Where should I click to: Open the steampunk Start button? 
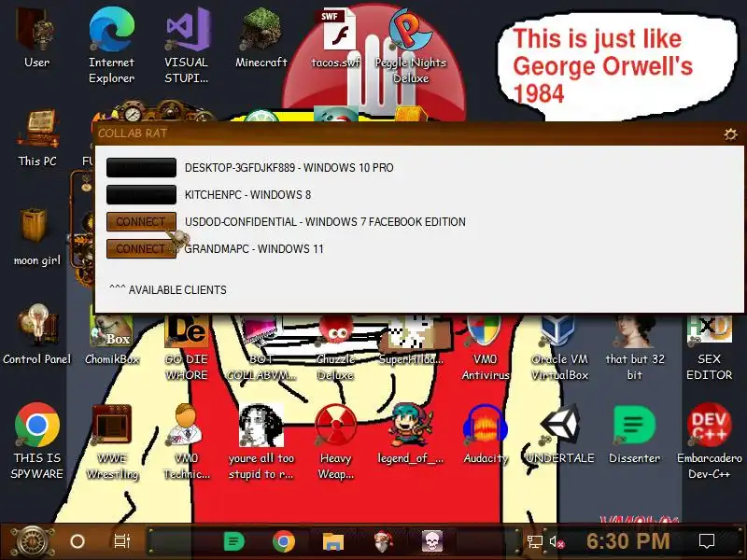pos(32,542)
